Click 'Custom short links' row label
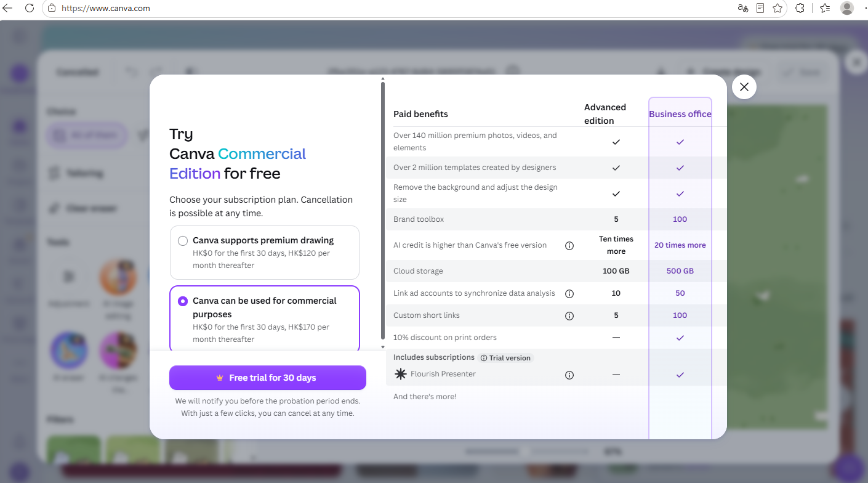The image size is (868, 483). point(427,315)
